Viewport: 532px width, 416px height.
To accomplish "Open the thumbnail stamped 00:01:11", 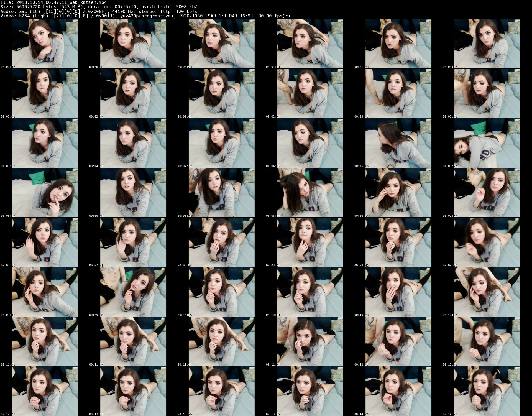I will click(x=310, y=44).
